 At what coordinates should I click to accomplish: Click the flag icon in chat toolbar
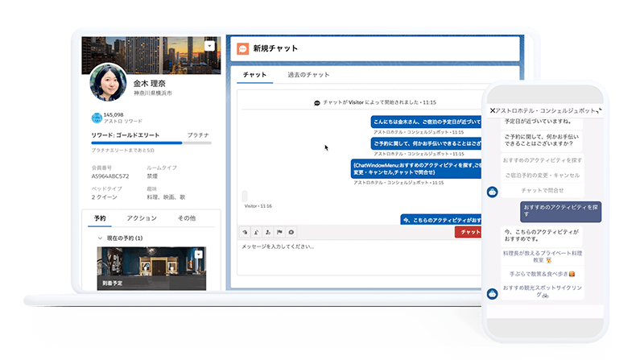click(x=279, y=232)
